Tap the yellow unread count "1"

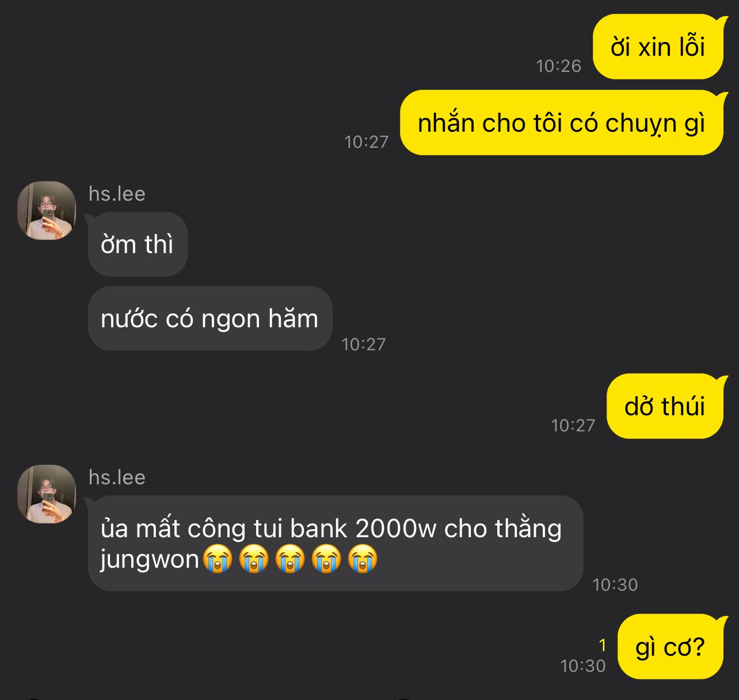(603, 645)
